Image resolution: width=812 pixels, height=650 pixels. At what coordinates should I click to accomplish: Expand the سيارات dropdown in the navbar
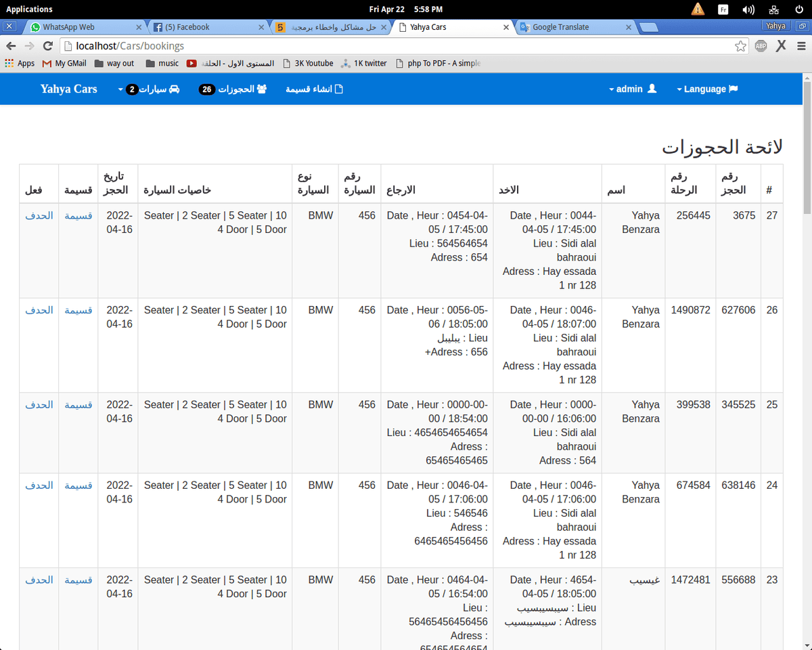click(148, 89)
